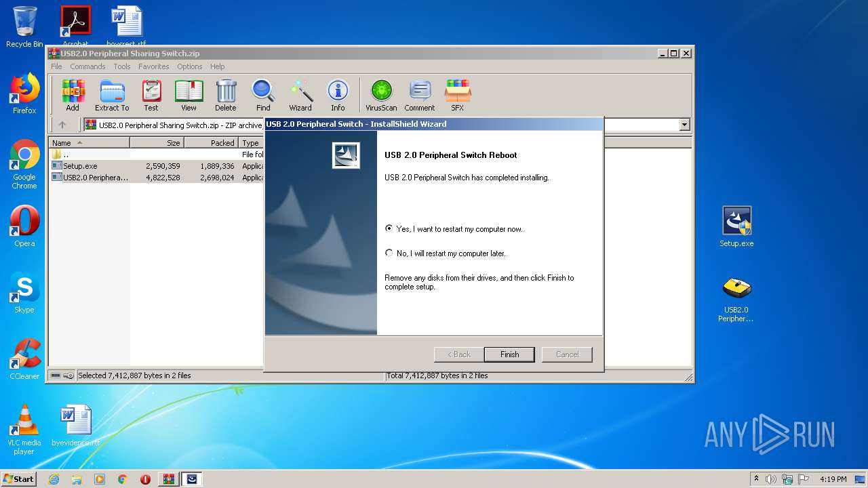Sort file list by Type column
Viewport: 868px width, 488px height.
pyautogui.click(x=251, y=143)
